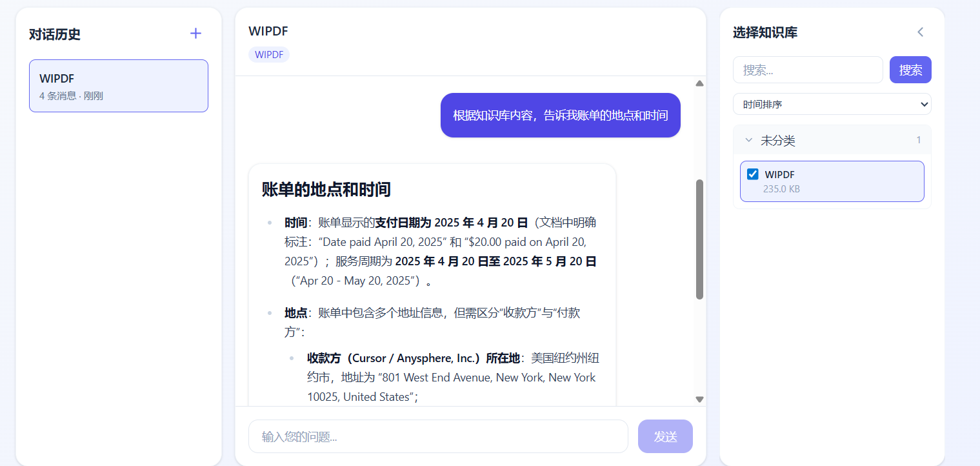Click the 发送 send button

coord(665,436)
